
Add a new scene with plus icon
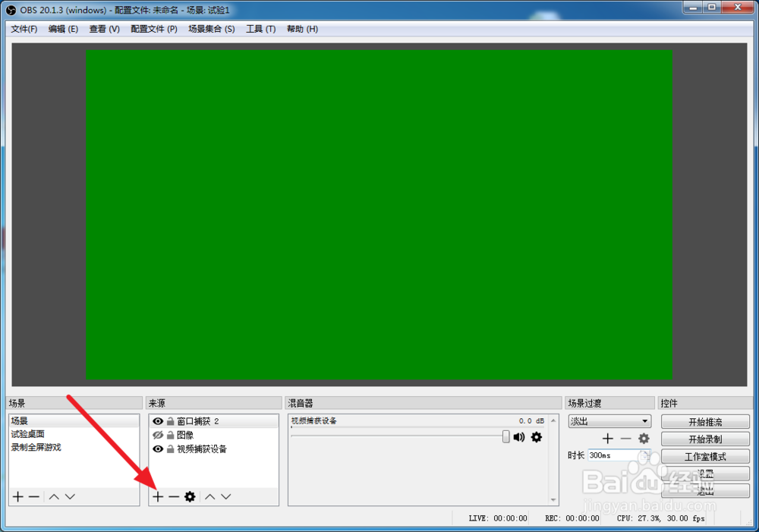[18, 496]
